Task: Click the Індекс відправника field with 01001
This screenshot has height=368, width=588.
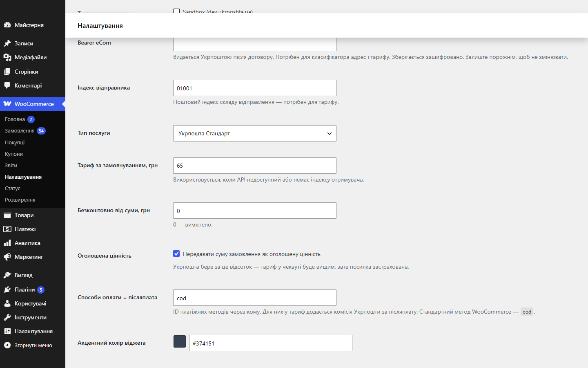Action: pos(255,88)
